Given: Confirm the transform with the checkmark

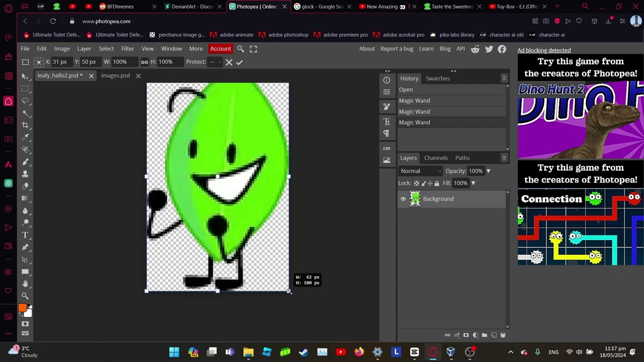Looking at the screenshot, I should coord(239,62).
